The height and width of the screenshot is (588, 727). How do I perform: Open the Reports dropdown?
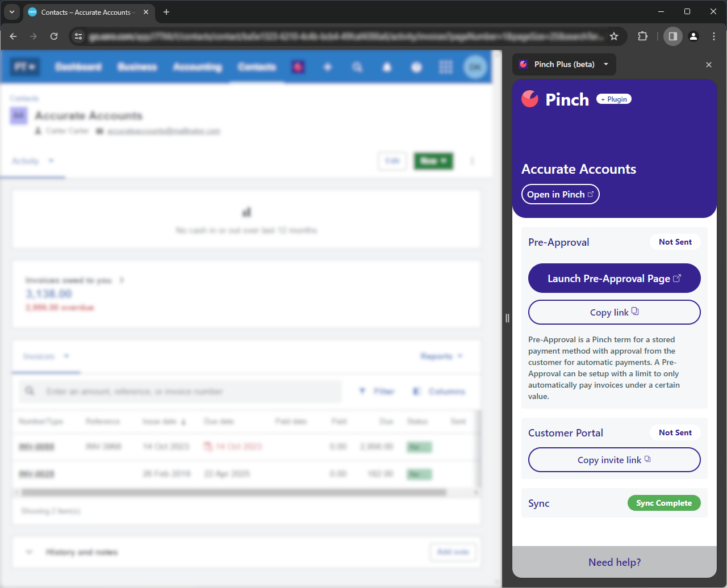[442, 356]
